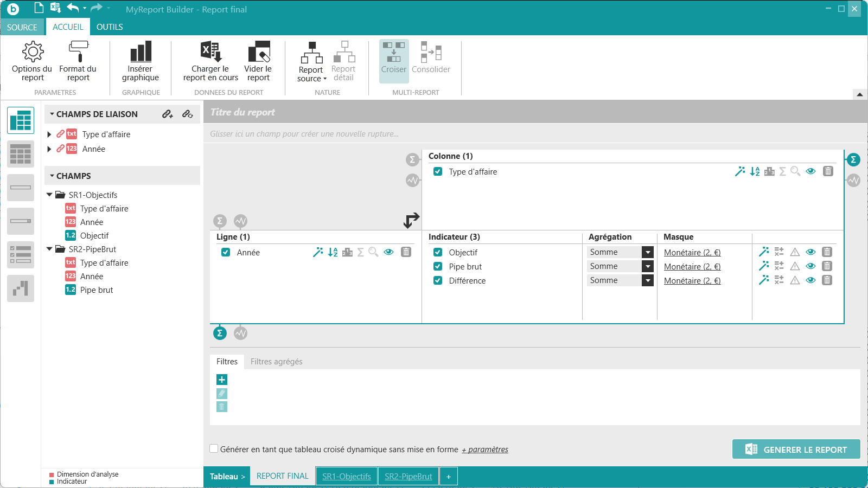Click sort icon for Type d'affaire column
This screenshot has width=868, height=488.
(x=755, y=171)
